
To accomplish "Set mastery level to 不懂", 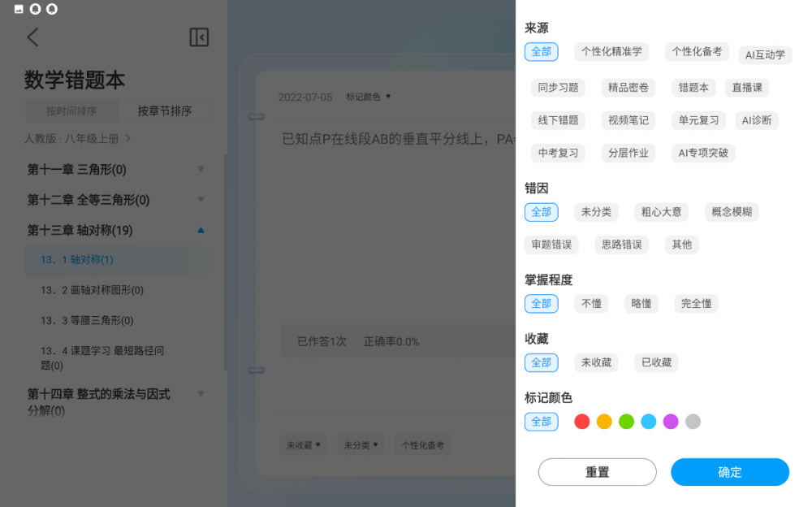I will (x=591, y=304).
